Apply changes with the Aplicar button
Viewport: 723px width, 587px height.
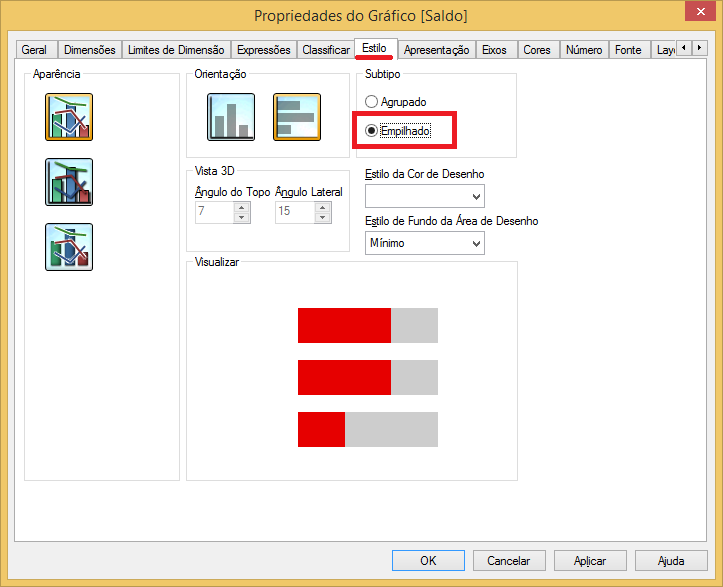point(590,561)
